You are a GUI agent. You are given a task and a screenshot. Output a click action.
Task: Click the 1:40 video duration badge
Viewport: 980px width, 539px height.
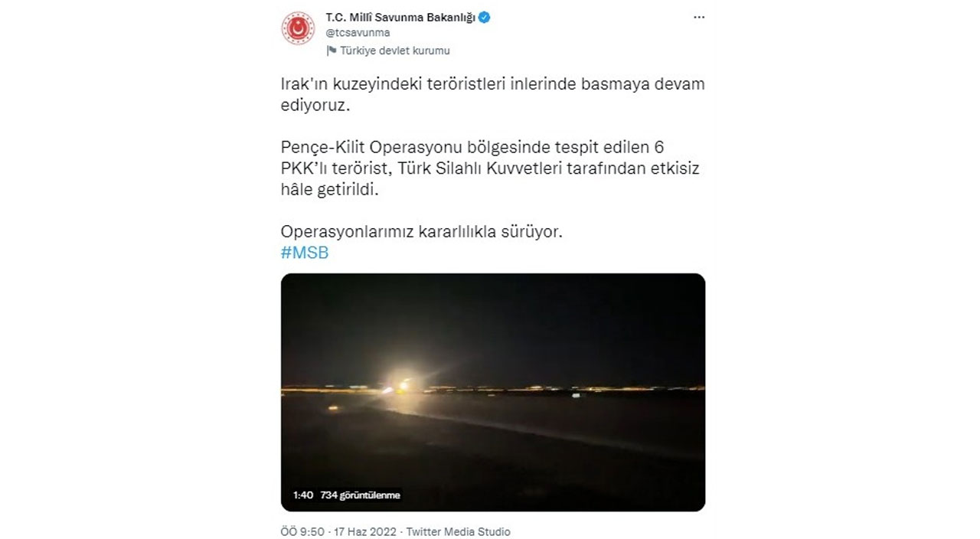coord(303,495)
